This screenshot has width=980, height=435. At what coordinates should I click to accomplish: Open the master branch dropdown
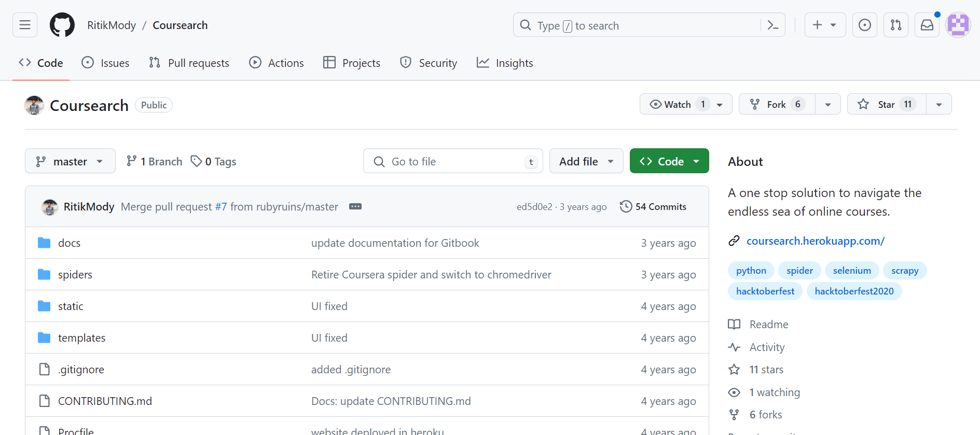coord(70,161)
